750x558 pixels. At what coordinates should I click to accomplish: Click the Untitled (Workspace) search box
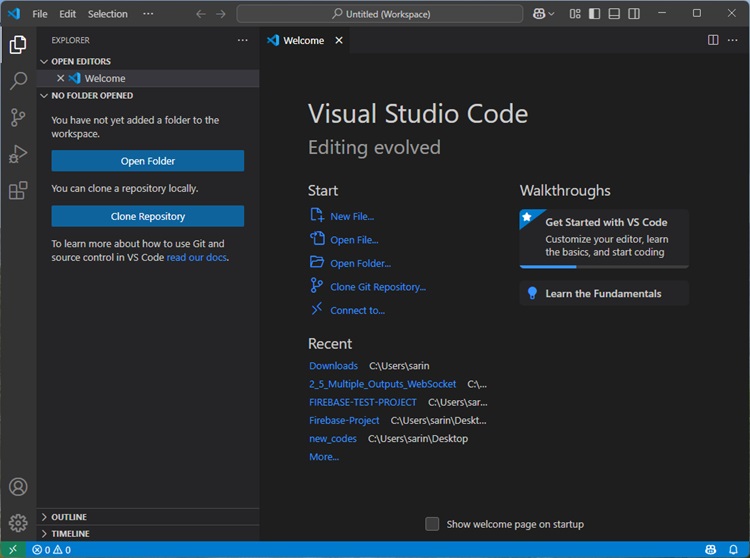pyautogui.click(x=380, y=14)
